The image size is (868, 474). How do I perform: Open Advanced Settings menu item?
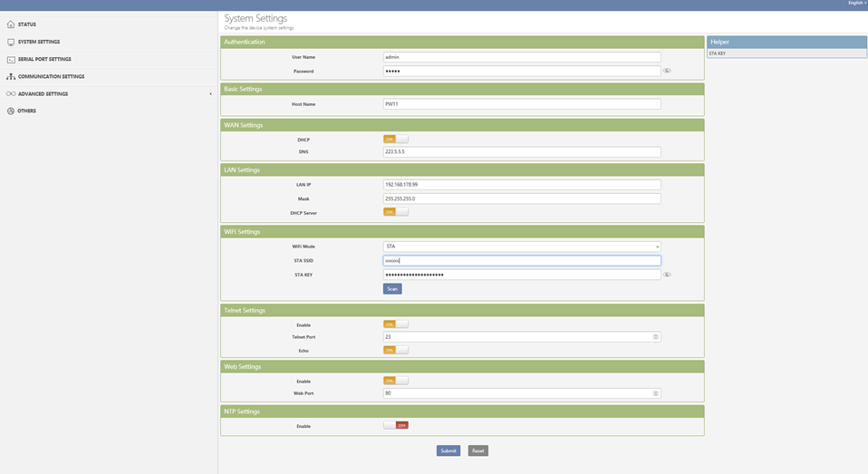pos(109,93)
